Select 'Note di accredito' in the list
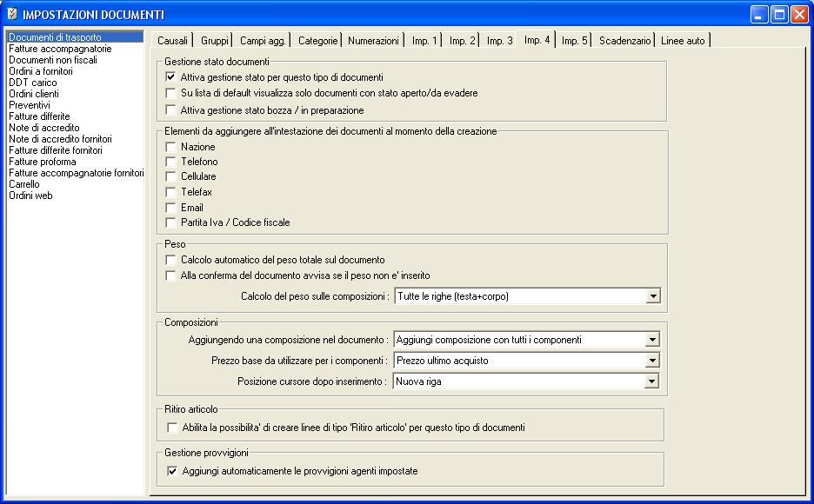This screenshot has width=814, height=504. coord(76,128)
